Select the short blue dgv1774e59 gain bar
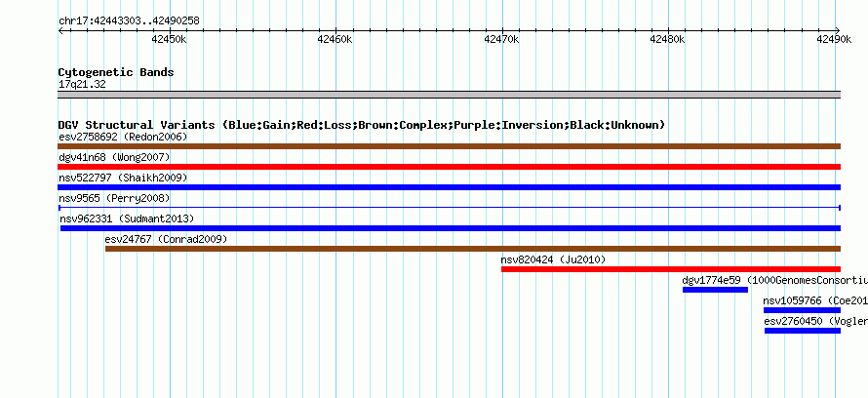The height and width of the screenshot is (398, 868). (715, 290)
